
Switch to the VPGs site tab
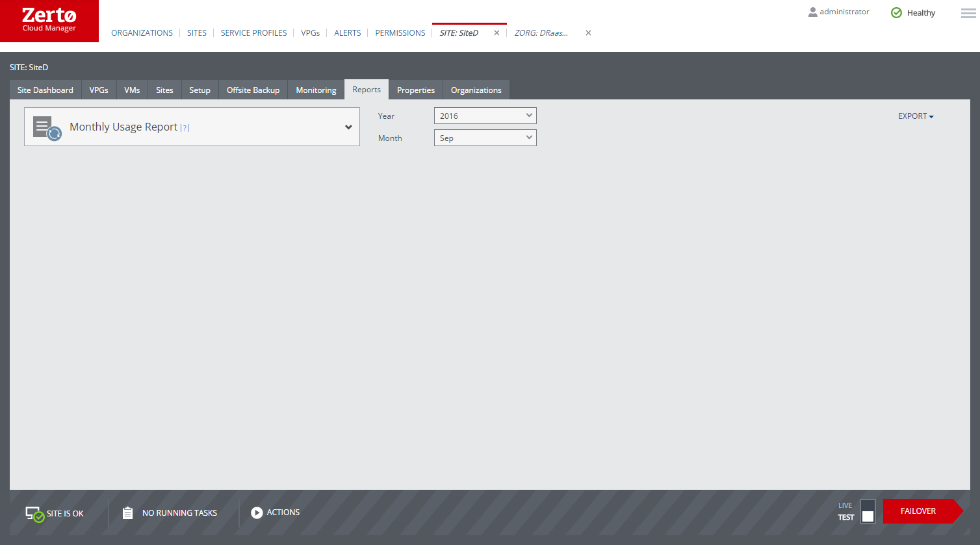(99, 90)
